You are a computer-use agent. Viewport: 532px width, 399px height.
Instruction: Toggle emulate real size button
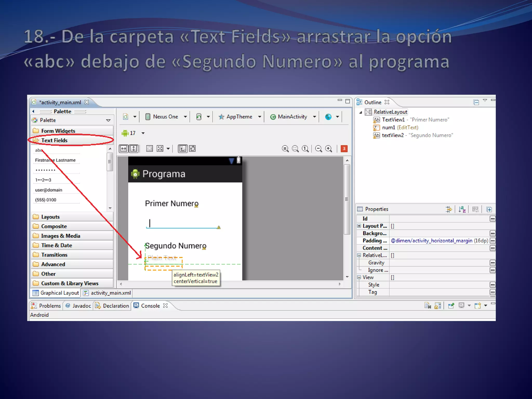point(285,149)
